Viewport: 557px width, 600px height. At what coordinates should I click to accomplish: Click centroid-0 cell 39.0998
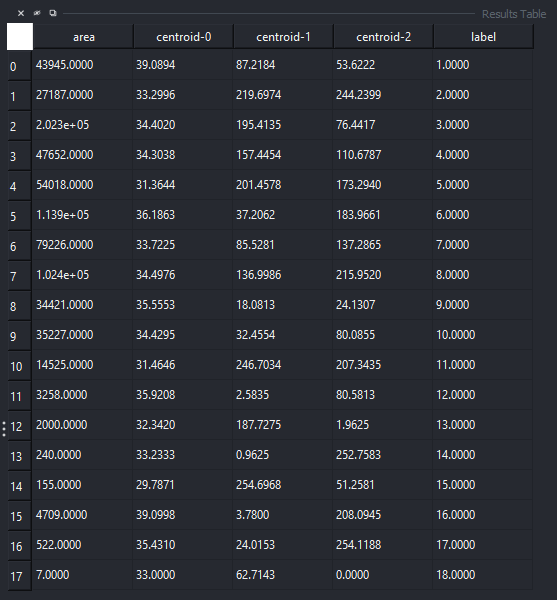[183, 515]
